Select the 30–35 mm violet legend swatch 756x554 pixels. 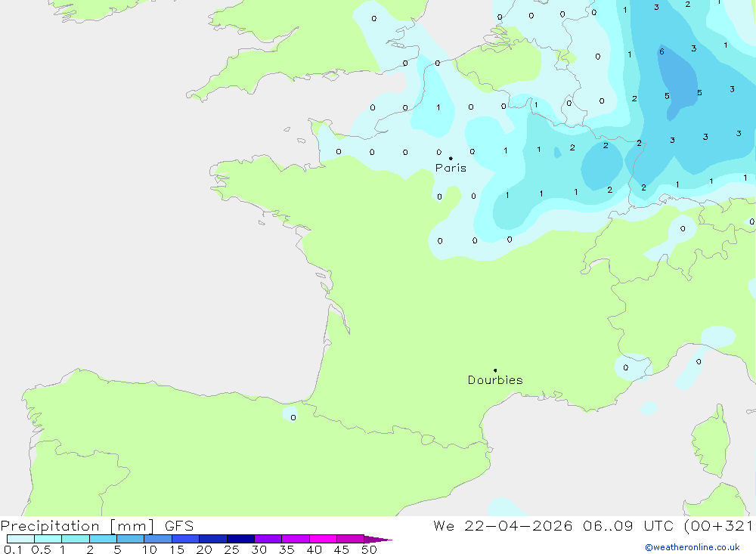[268, 539]
